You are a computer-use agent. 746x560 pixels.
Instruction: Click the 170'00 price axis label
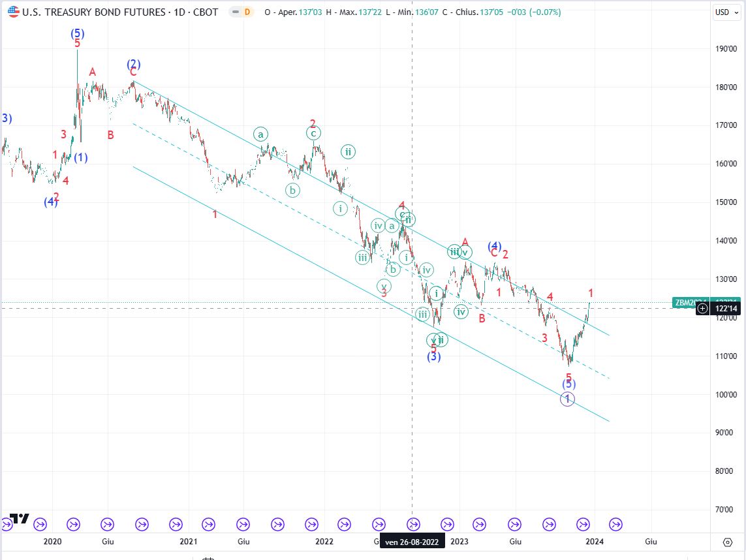(726, 125)
